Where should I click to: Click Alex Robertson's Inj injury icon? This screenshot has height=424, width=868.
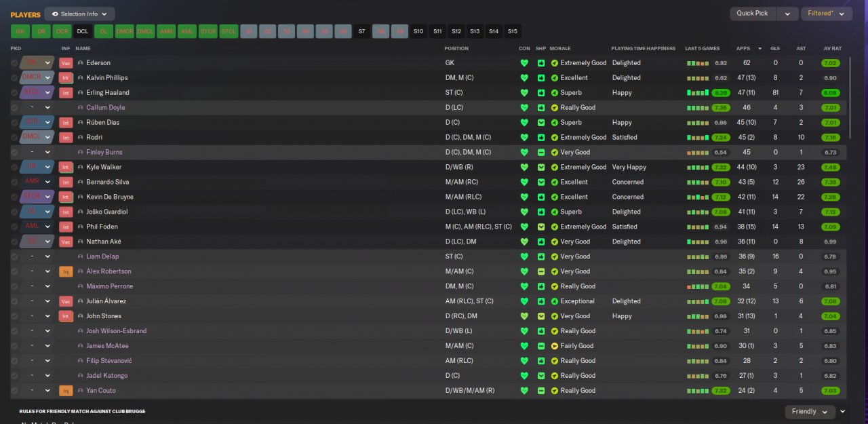point(66,271)
